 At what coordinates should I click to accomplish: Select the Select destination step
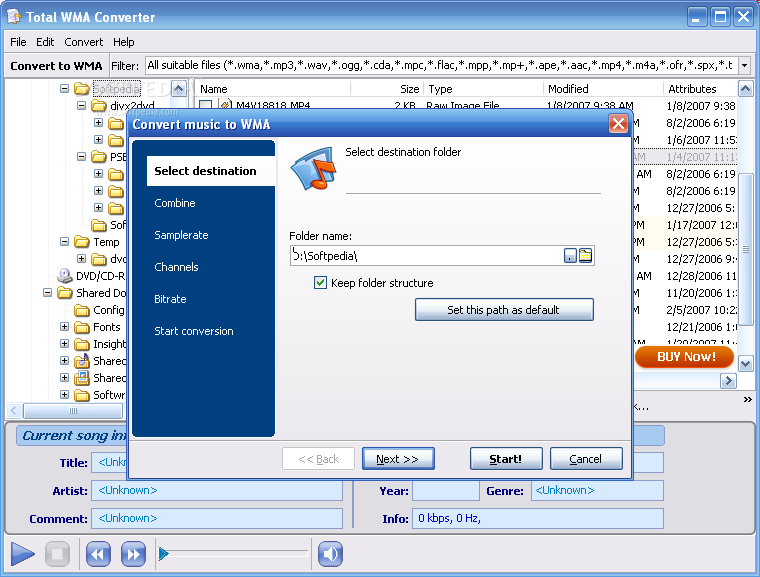coord(210,171)
